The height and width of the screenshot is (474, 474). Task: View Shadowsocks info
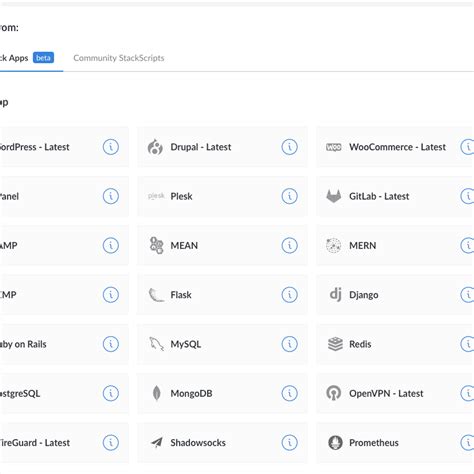pyautogui.click(x=289, y=443)
